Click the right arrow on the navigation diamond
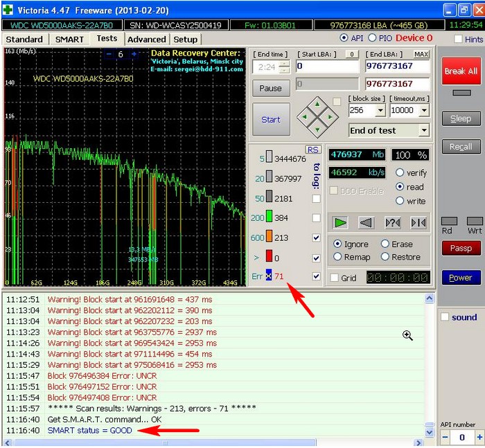This screenshot has height=448, width=485. 330,118
